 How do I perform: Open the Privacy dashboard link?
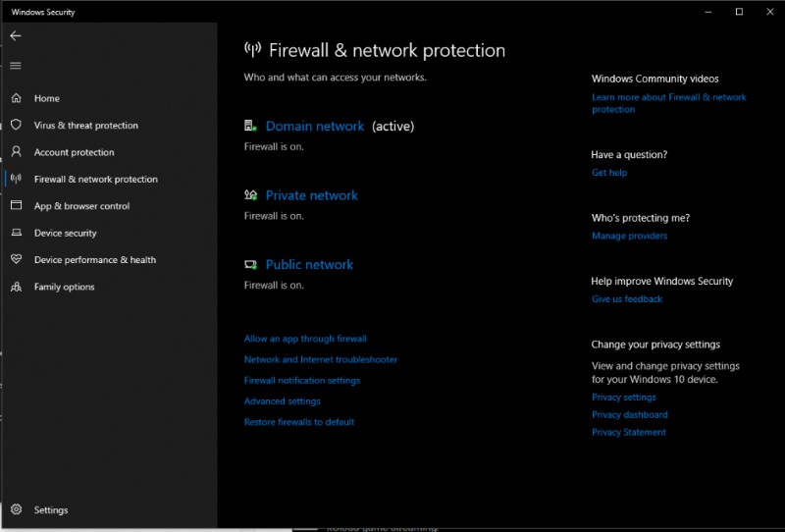click(629, 415)
